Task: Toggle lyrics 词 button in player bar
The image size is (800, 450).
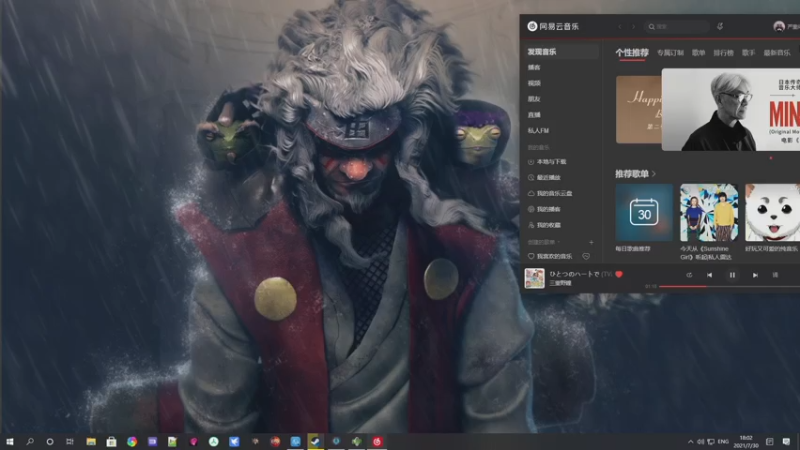Action: point(775,275)
